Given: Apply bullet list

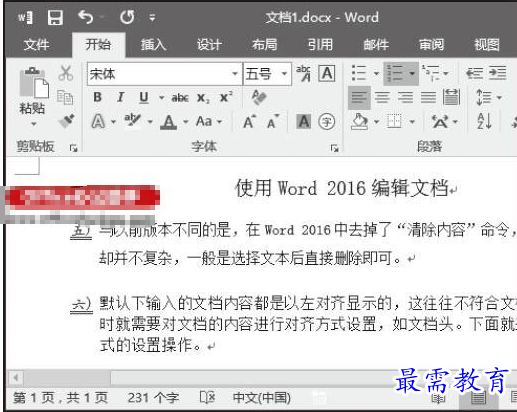Looking at the screenshot, I should pyautogui.click(x=359, y=73).
